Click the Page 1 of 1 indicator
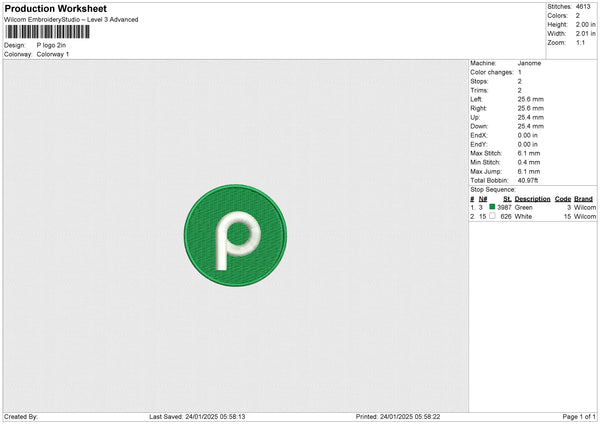The height and width of the screenshot is (424, 600). pyautogui.click(x=579, y=417)
